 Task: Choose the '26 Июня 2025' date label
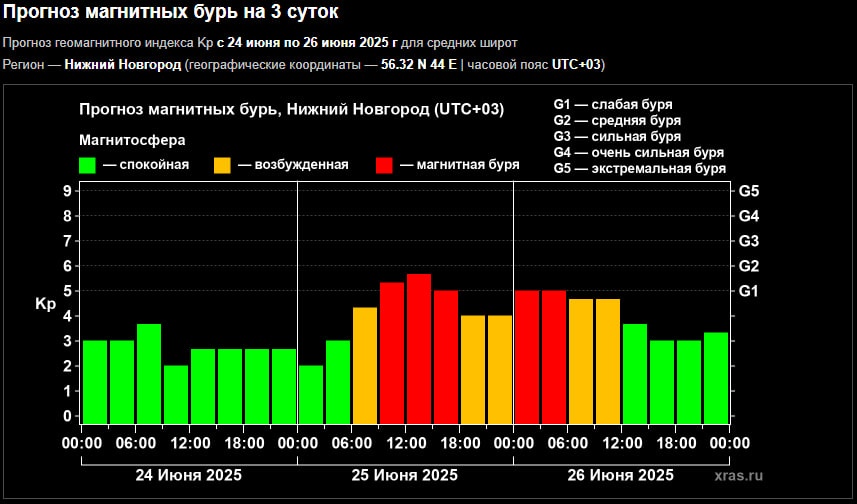pos(620,475)
